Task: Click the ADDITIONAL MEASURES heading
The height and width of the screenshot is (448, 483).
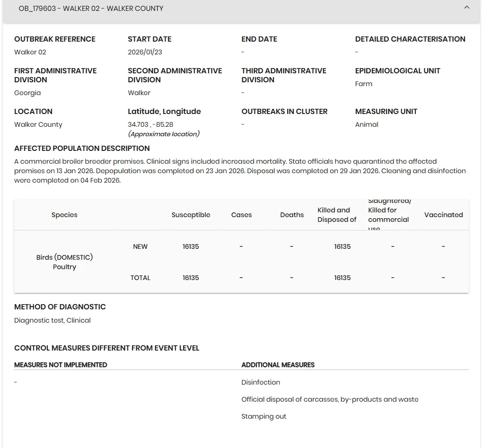Action: 278,365
